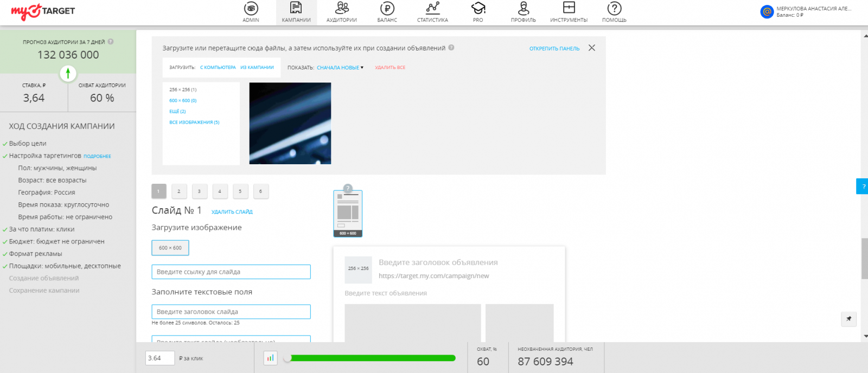
Task: Select the dark blue uploaded image thumbnail
Action: pos(290,123)
